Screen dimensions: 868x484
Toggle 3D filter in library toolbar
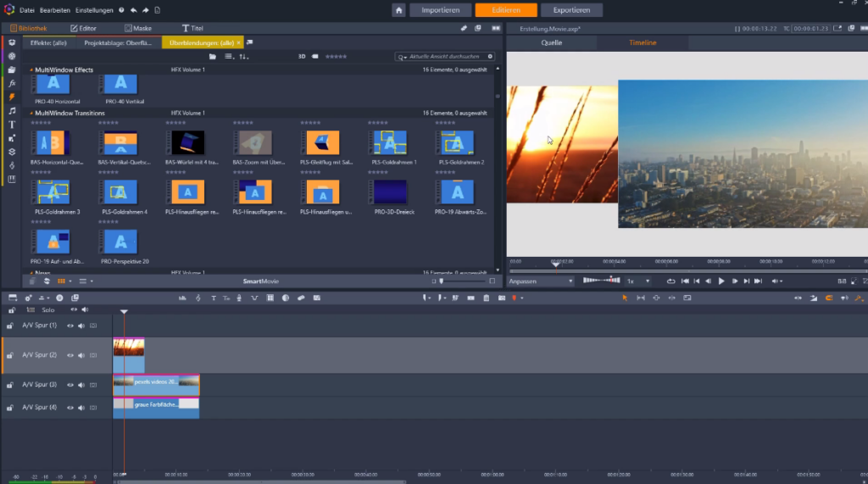tap(302, 57)
